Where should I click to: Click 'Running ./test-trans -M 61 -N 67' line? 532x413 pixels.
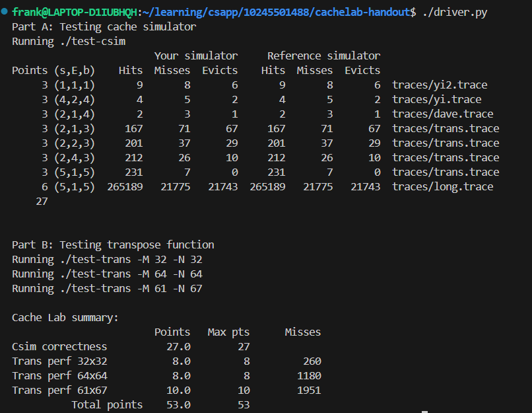[x=107, y=289]
